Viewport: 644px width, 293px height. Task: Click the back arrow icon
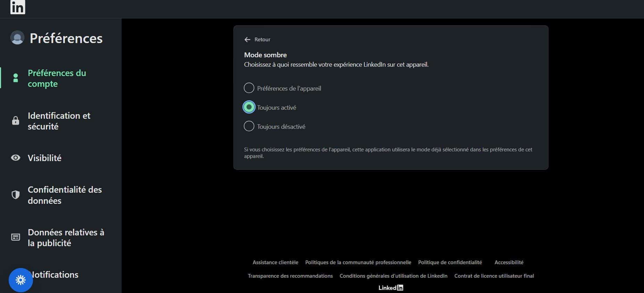pos(247,40)
